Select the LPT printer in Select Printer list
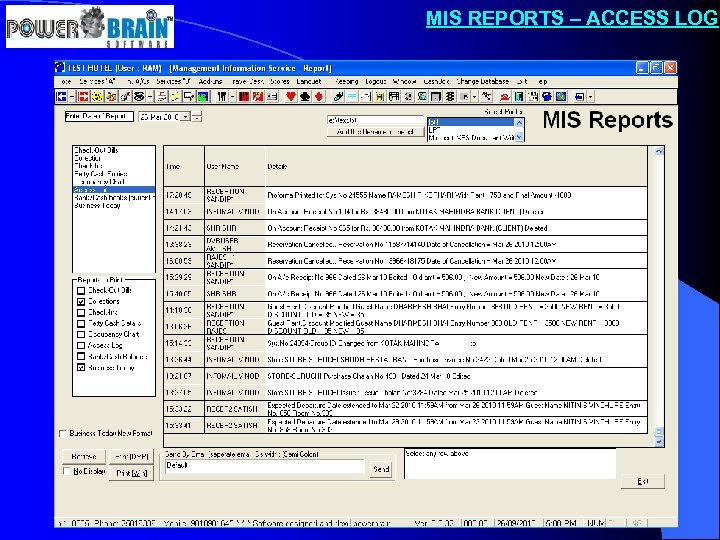The image size is (720, 540). [x=471, y=130]
